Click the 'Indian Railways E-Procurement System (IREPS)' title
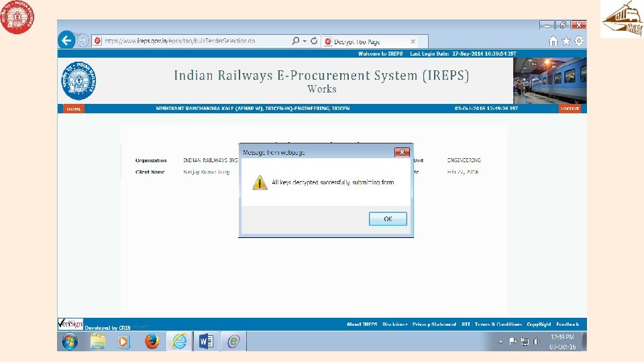Image resolution: width=644 pixels, height=362 pixels. (321, 76)
